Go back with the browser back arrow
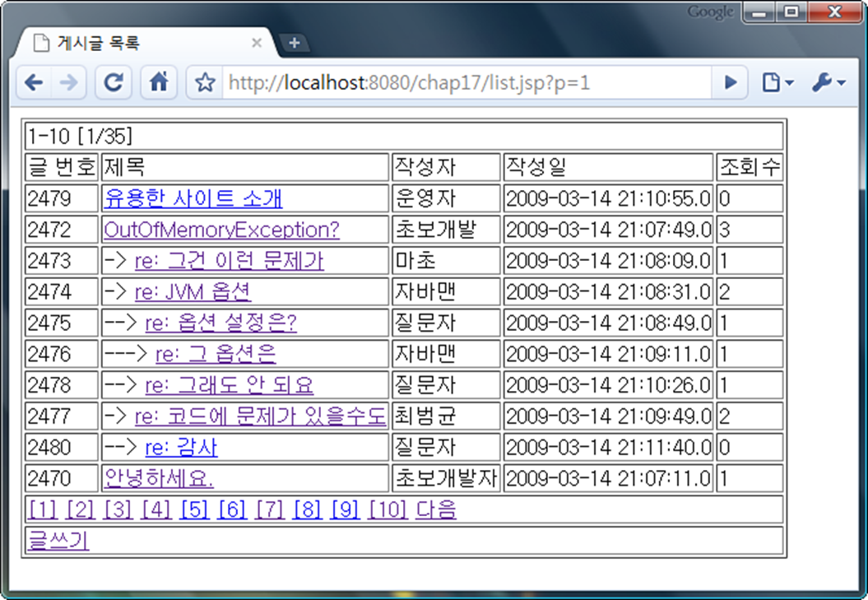Viewport: 868px width, 600px height. pyautogui.click(x=34, y=82)
